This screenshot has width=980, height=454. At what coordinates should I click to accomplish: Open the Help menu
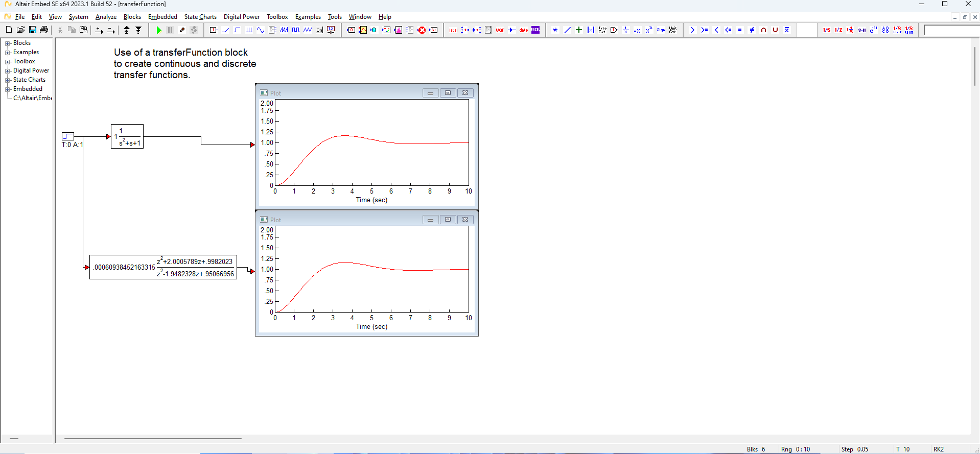[385, 17]
